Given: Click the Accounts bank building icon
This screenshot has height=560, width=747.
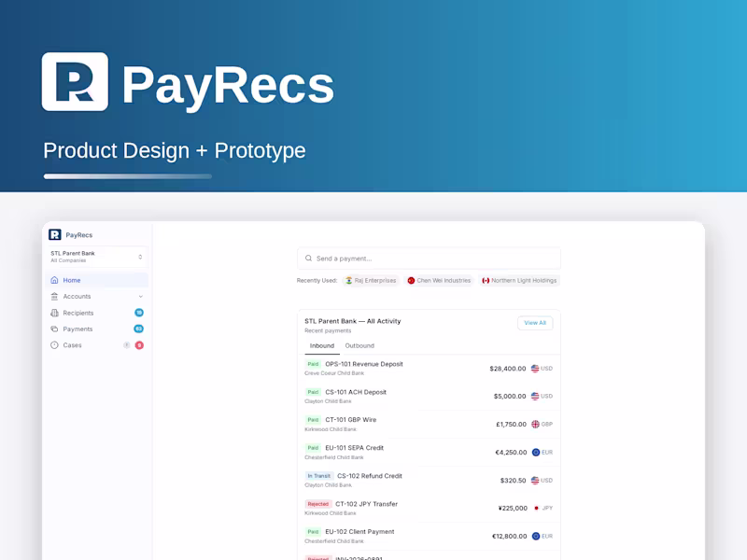Looking at the screenshot, I should pos(54,296).
